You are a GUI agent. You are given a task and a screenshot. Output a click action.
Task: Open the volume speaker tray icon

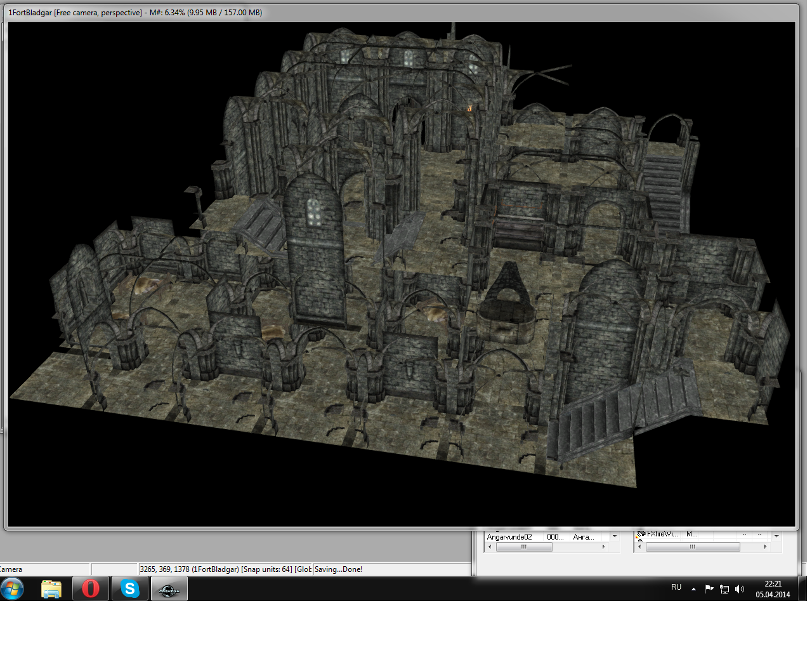click(x=739, y=589)
